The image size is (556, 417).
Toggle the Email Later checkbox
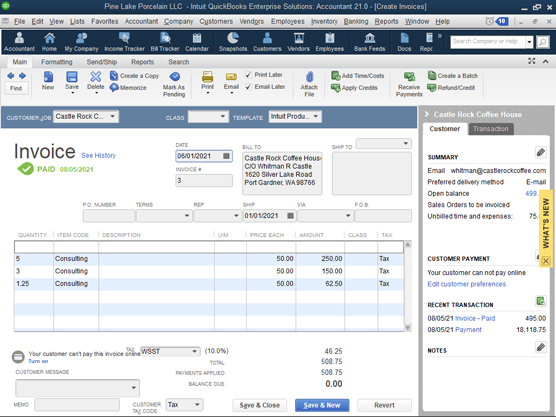click(249, 87)
